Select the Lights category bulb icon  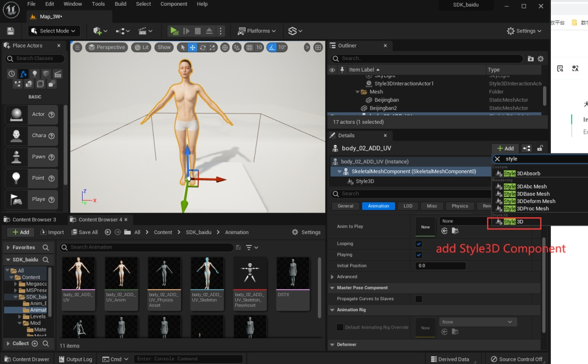(34, 74)
